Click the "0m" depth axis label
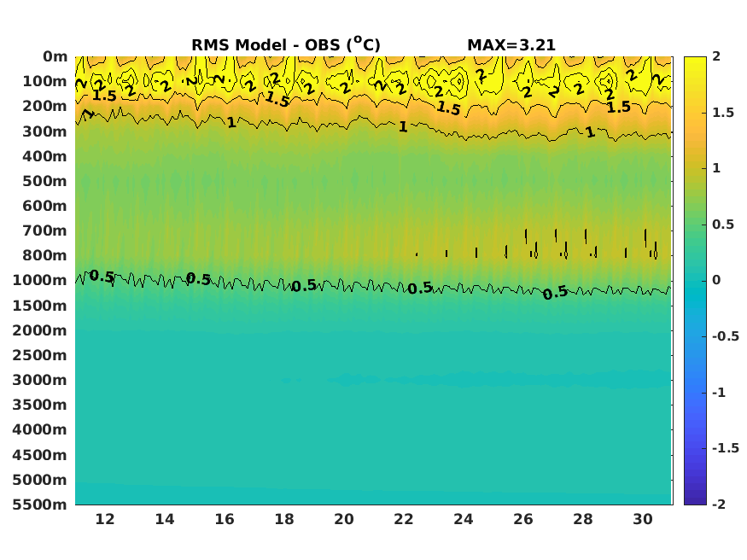Image resolution: width=747 pixels, height=560 pixels. (x=55, y=56)
